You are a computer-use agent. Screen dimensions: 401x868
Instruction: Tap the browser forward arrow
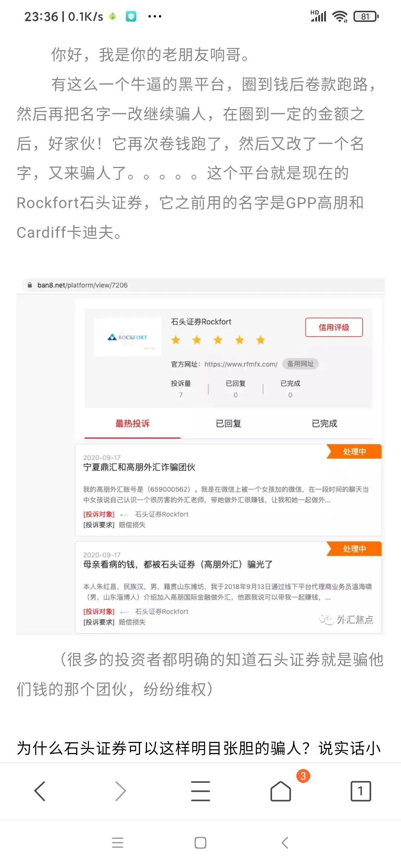120,791
